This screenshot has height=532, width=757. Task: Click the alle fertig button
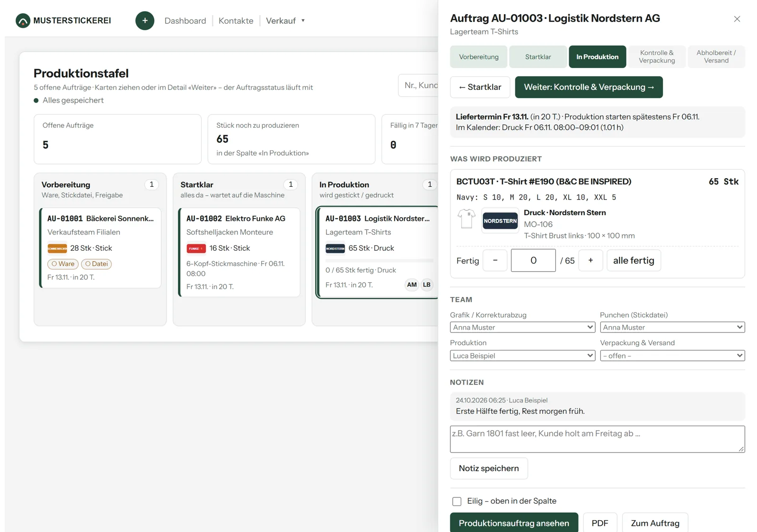click(x=634, y=261)
